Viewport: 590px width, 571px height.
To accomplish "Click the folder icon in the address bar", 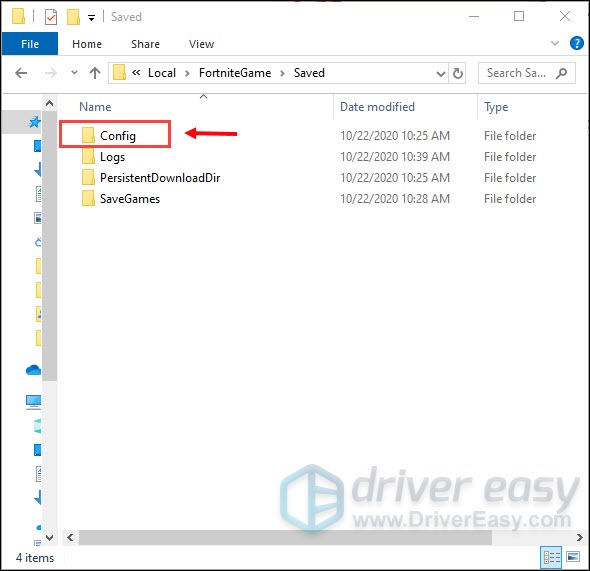I will click(x=119, y=73).
